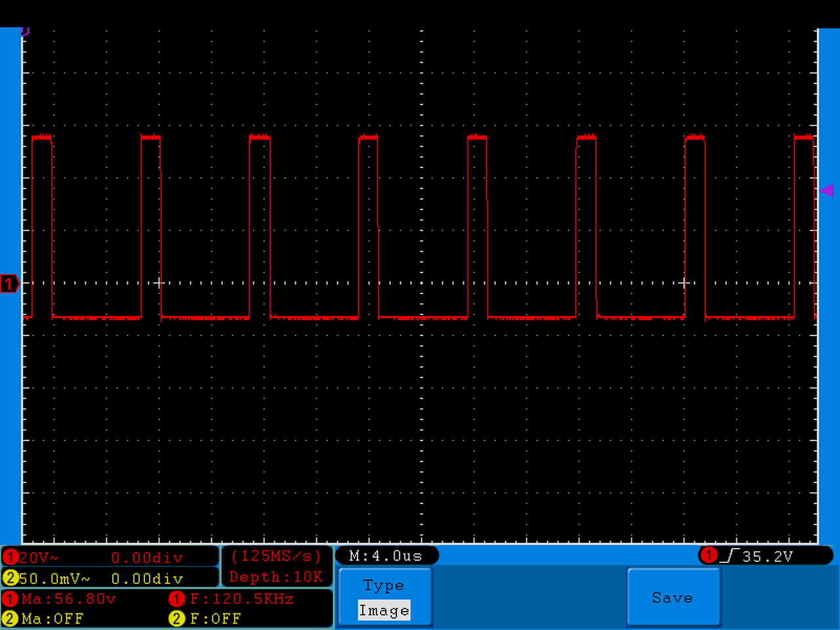Click the Depth:10K memory depth label

[276, 577]
